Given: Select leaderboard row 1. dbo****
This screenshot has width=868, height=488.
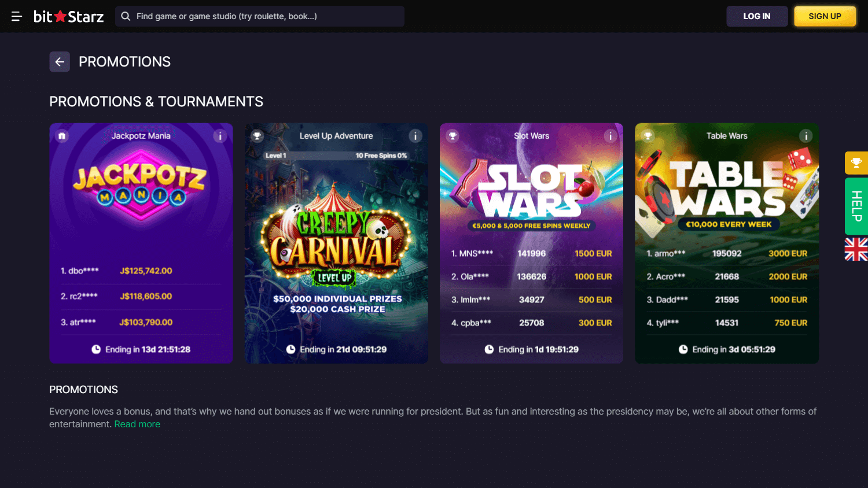Looking at the screenshot, I should point(141,271).
